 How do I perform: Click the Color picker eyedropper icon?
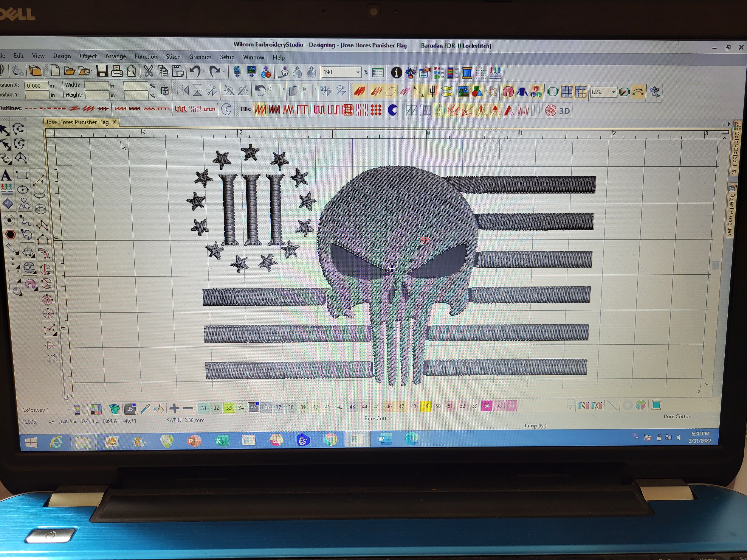tap(145, 409)
